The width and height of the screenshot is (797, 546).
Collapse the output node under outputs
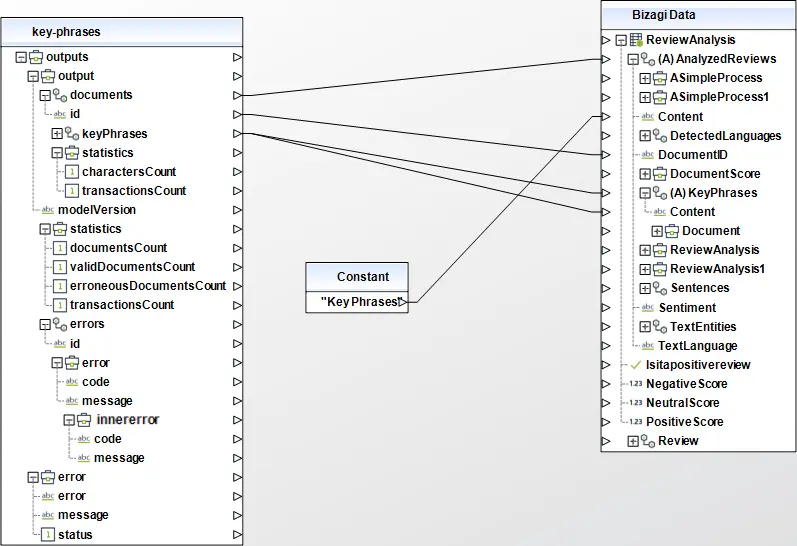[x=33, y=76]
